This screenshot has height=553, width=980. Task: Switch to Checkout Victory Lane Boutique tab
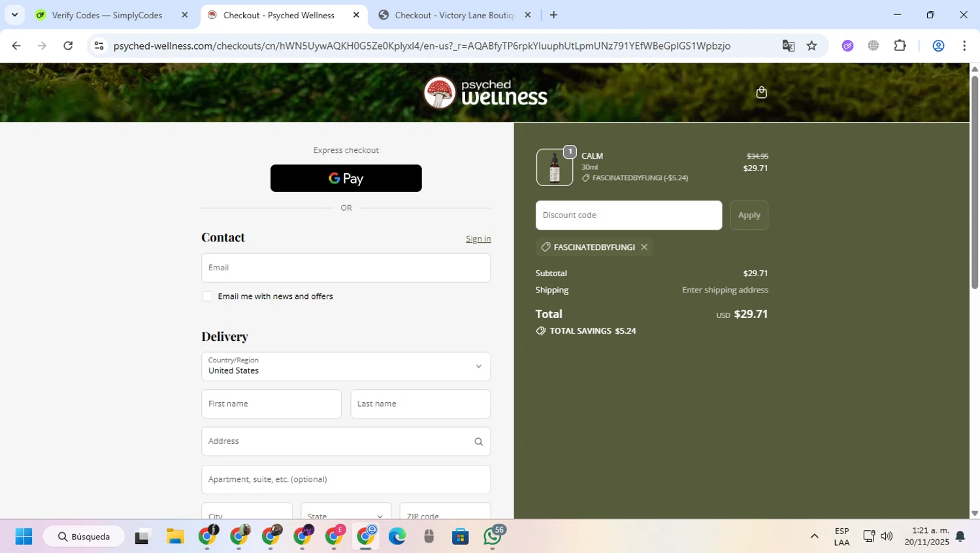coord(454,15)
